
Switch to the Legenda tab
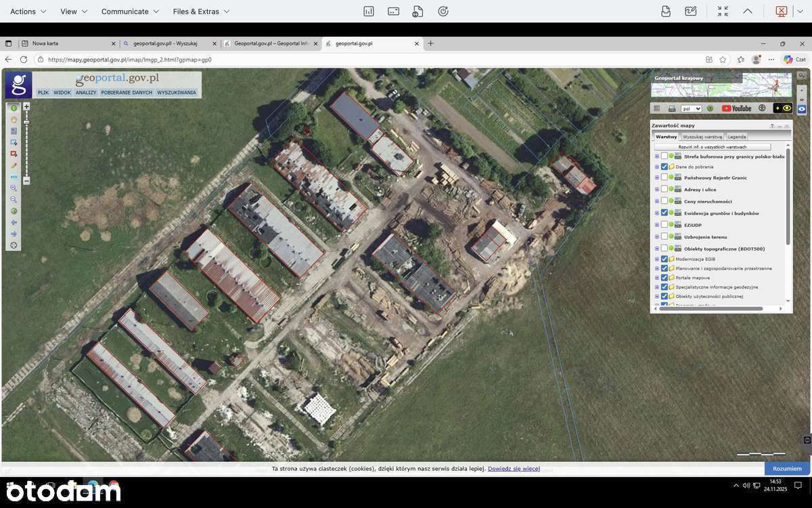(737, 137)
